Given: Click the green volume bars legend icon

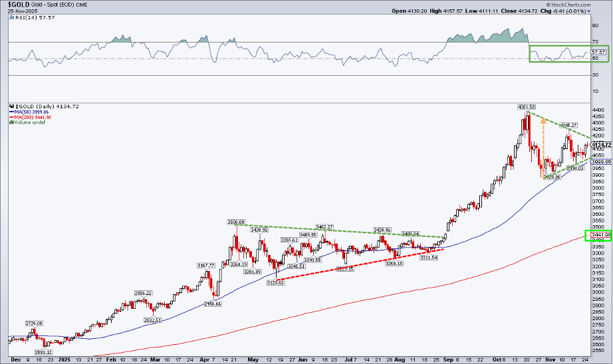Looking at the screenshot, I should point(10,123).
